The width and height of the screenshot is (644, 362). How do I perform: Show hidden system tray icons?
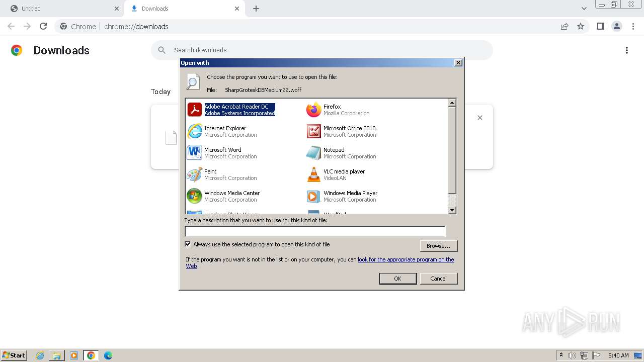pos(561,355)
